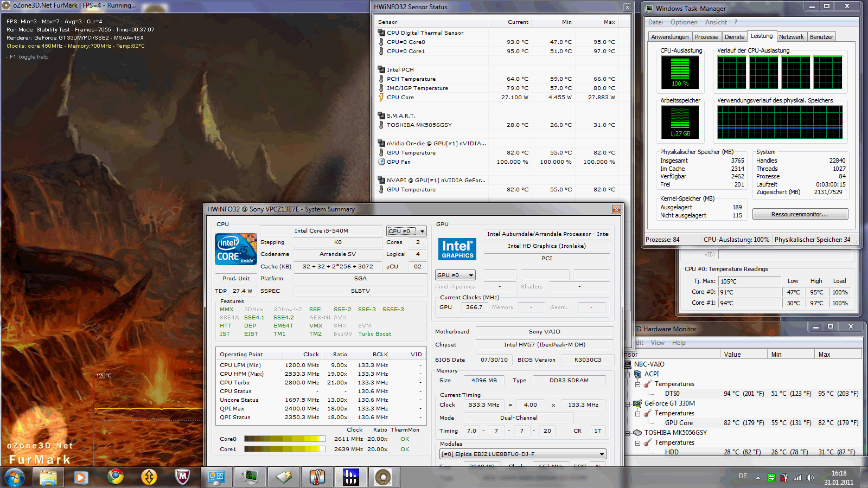Switch to the Dienste tab
Image resolution: width=868 pixels, height=488 pixels.
735,37
